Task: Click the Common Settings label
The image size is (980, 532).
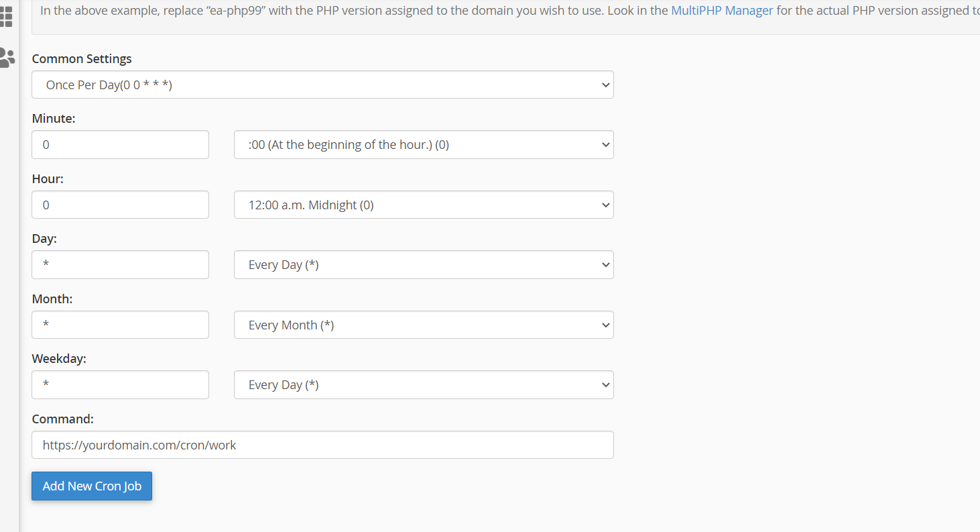Action: [82, 59]
